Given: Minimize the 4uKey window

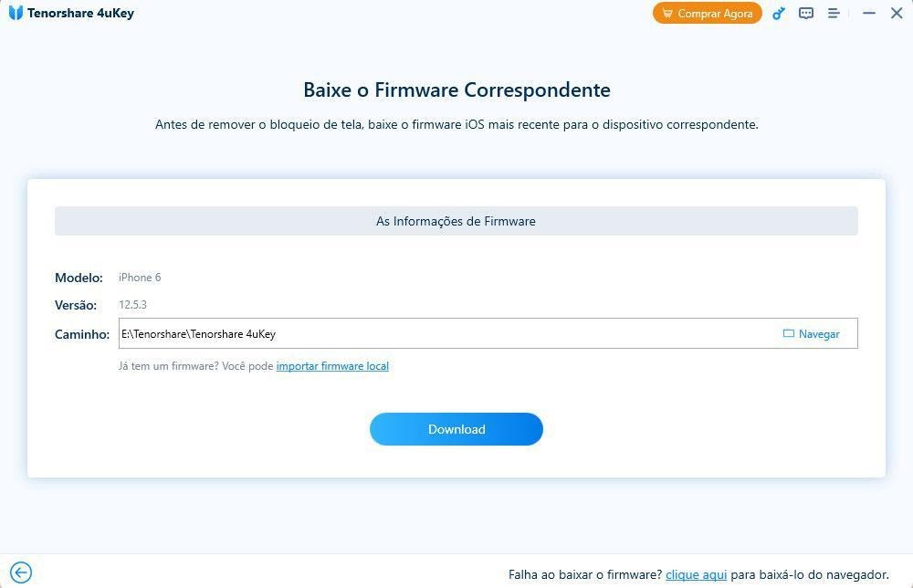Looking at the screenshot, I should 869,14.
